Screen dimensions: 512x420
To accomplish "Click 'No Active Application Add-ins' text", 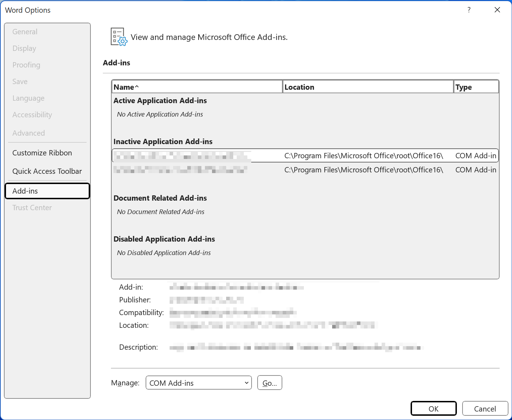I will click(x=160, y=114).
